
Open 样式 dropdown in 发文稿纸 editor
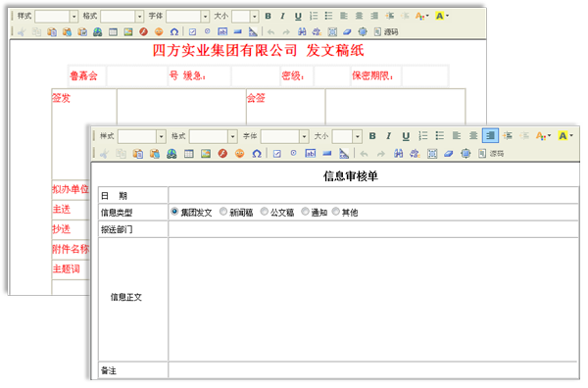73,17
